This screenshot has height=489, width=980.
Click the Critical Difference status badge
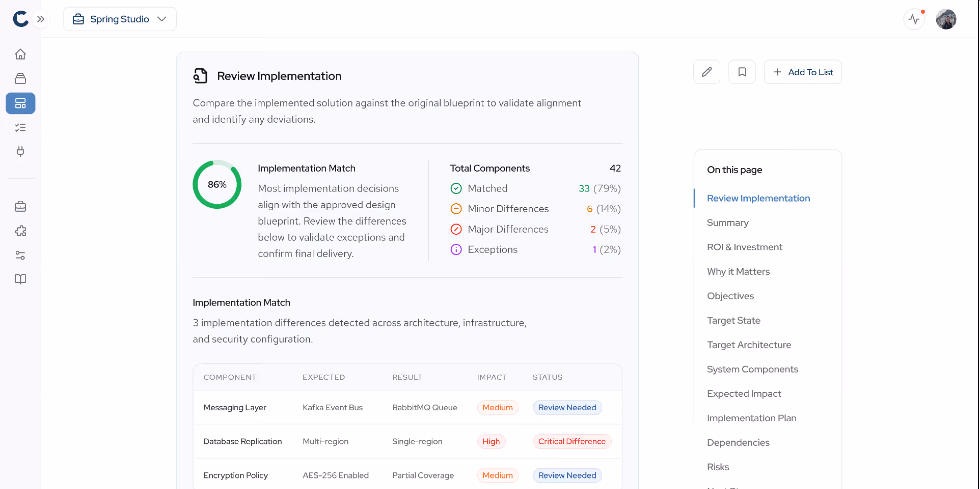click(x=572, y=442)
